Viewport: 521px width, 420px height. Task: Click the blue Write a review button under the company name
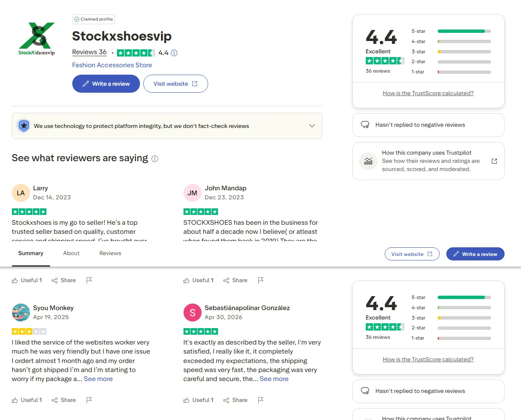106,84
